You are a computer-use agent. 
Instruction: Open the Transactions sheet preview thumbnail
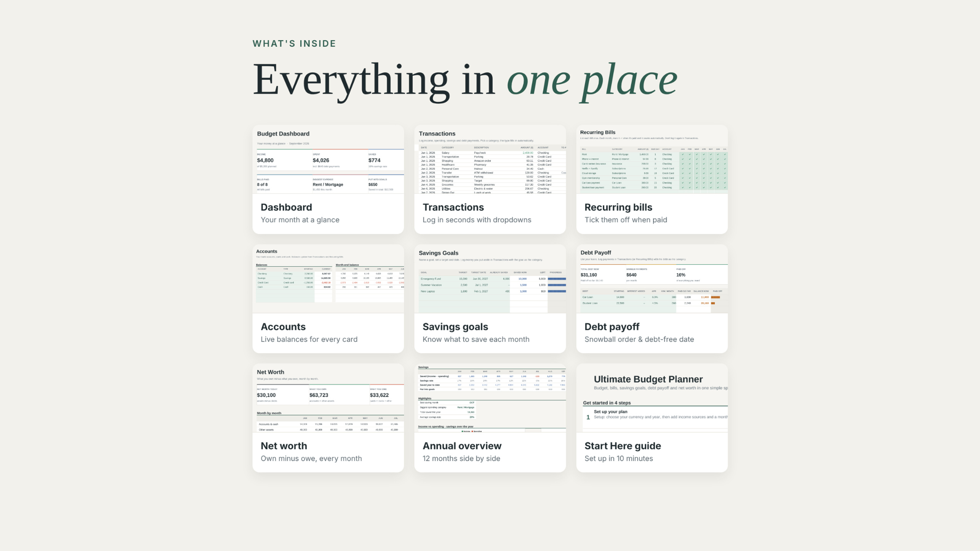pyautogui.click(x=490, y=159)
